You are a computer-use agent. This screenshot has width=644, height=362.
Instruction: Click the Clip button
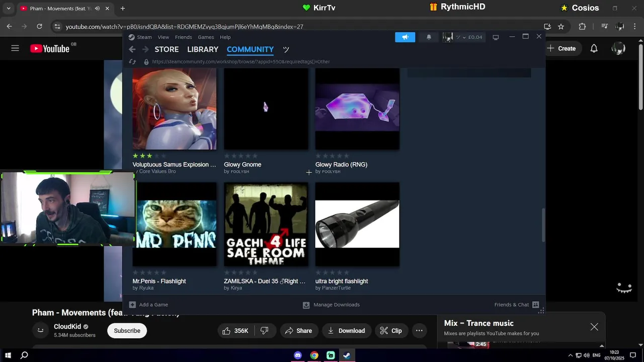[x=391, y=330]
